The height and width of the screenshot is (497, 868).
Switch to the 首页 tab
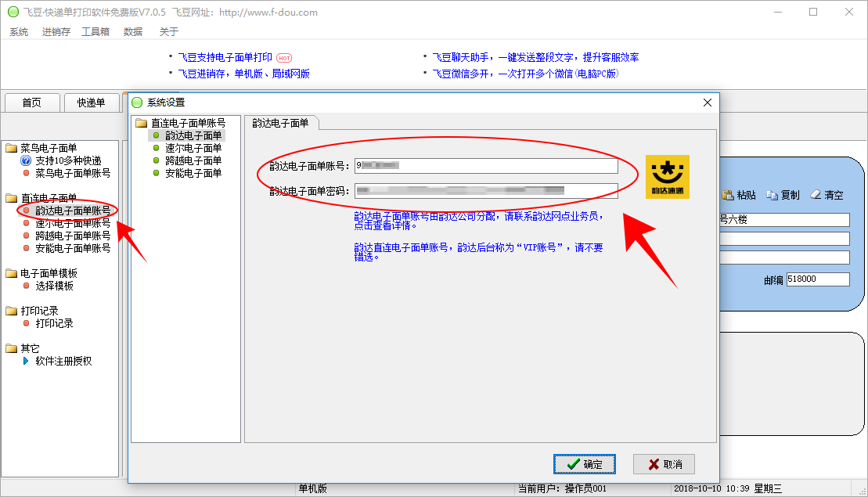click(x=31, y=103)
